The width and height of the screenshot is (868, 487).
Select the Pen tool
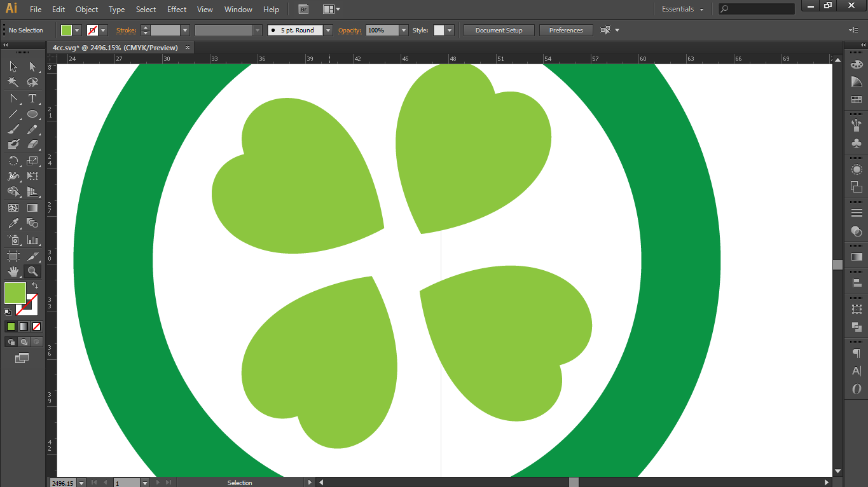pos(13,99)
